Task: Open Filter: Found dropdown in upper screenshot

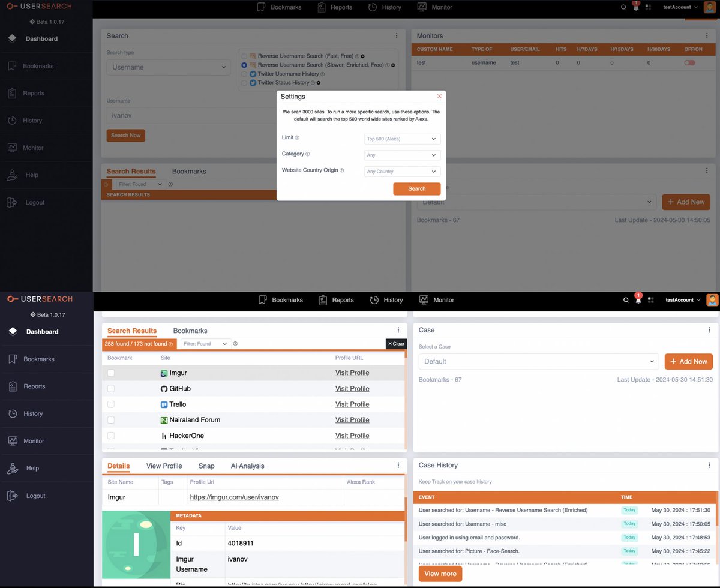Action: 140,184
